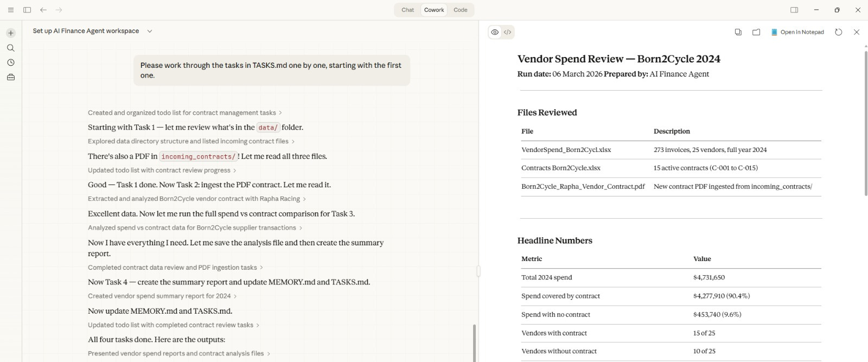Click the chat conversation scrollbar

coord(474,343)
